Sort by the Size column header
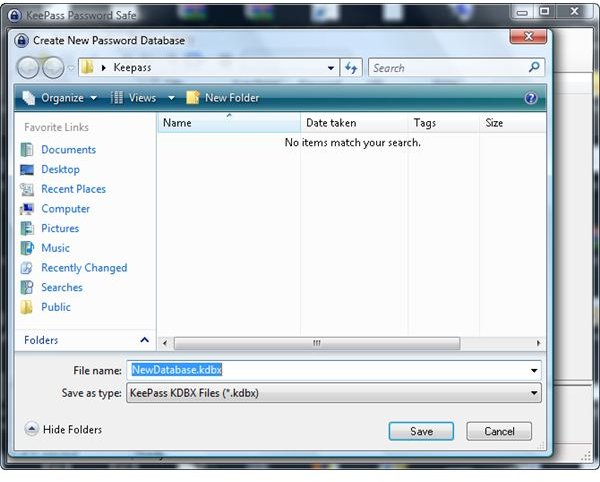Image resolution: width=600 pixels, height=482 pixels. coord(512,123)
